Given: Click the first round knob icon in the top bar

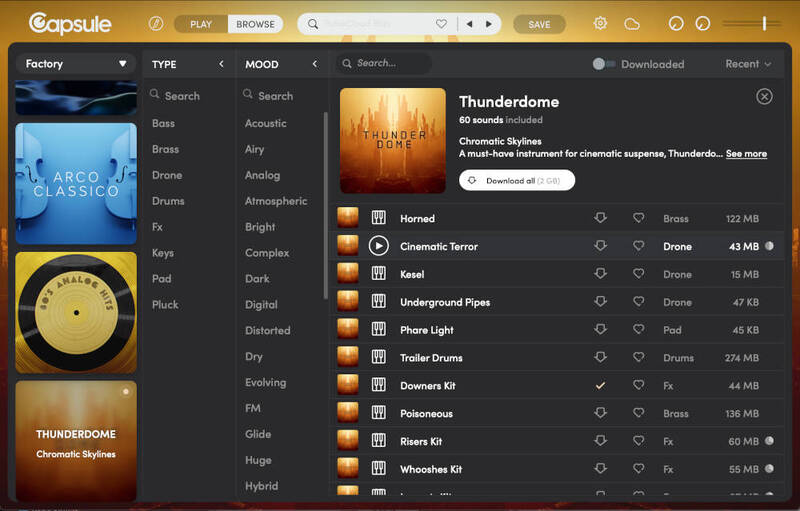Looking at the screenshot, I should click(676, 23).
